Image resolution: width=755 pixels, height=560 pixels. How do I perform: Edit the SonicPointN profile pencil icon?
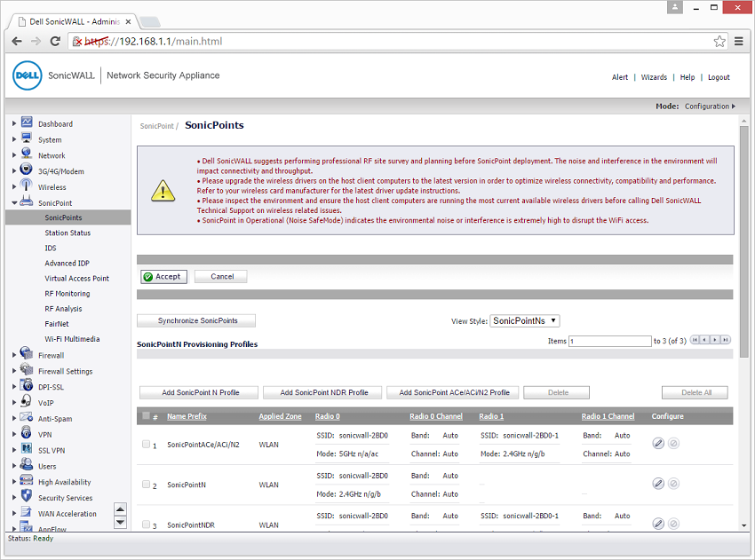(x=658, y=484)
